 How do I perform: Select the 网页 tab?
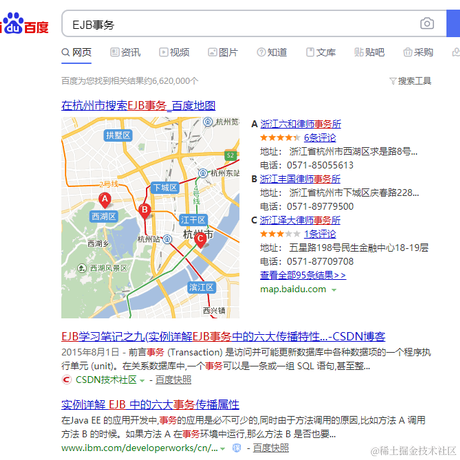(76, 52)
